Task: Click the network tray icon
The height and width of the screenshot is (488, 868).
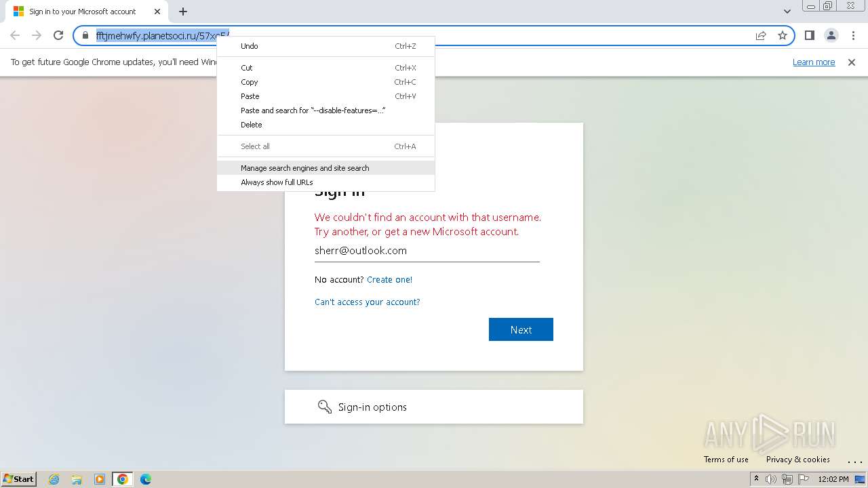Action: tap(787, 479)
